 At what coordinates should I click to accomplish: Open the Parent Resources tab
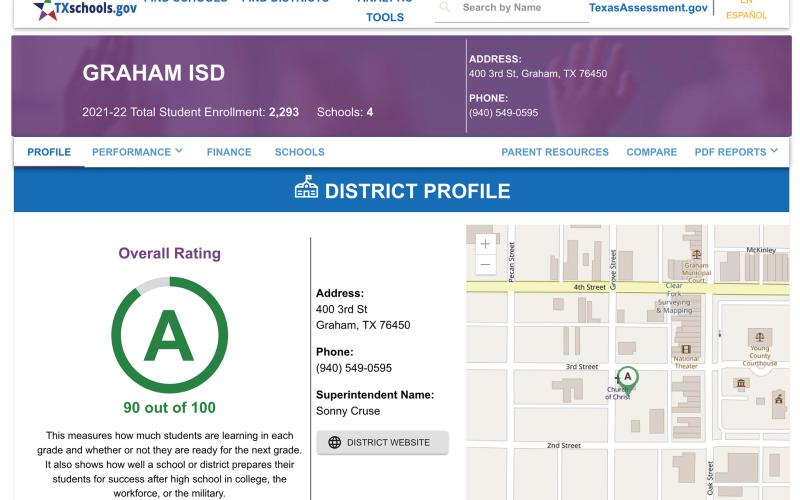tap(555, 152)
